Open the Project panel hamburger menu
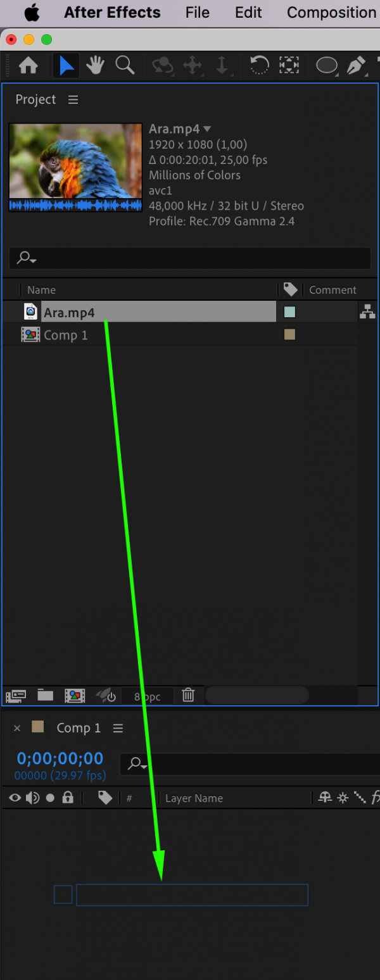This screenshot has width=380, height=980. 73,99
